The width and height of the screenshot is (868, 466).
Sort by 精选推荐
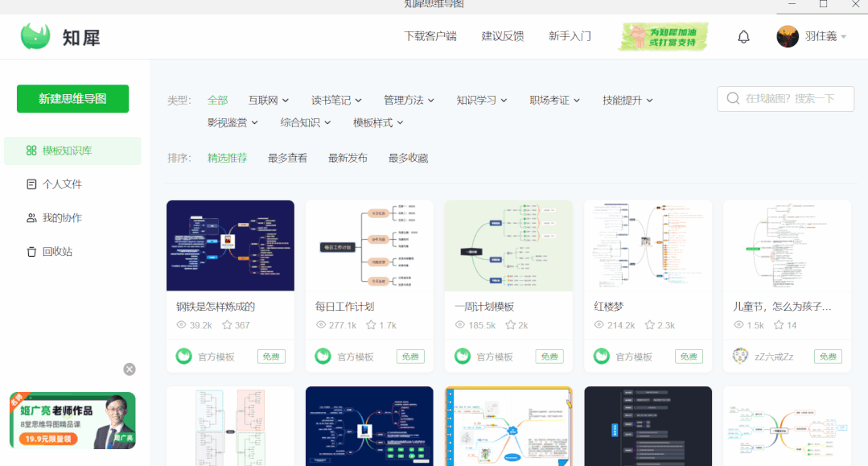point(227,158)
